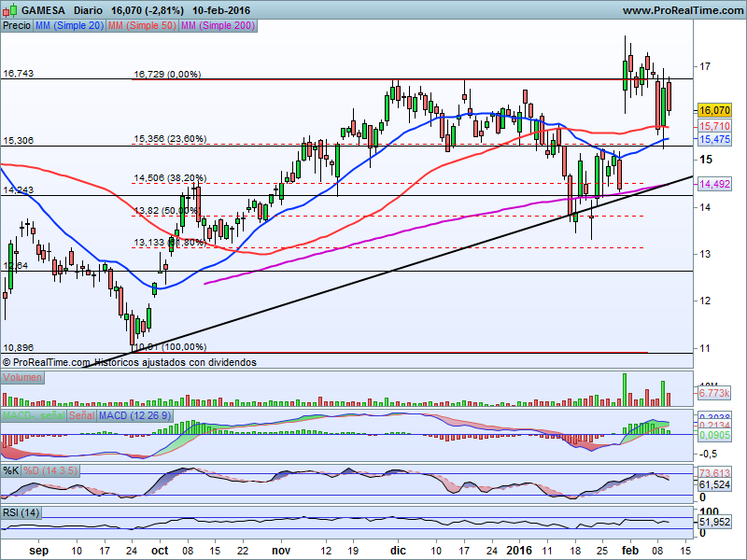This screenshot has height=560, width=747.
Task: Open the MM (Simple 20) indicator label
Action: tap(69, 26)
